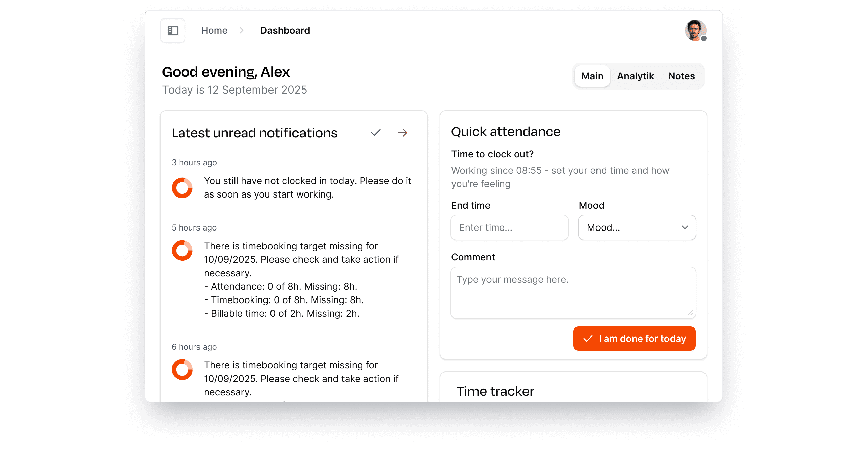
Task: Click into the Comment message textarea
Action: pos(573,292)
